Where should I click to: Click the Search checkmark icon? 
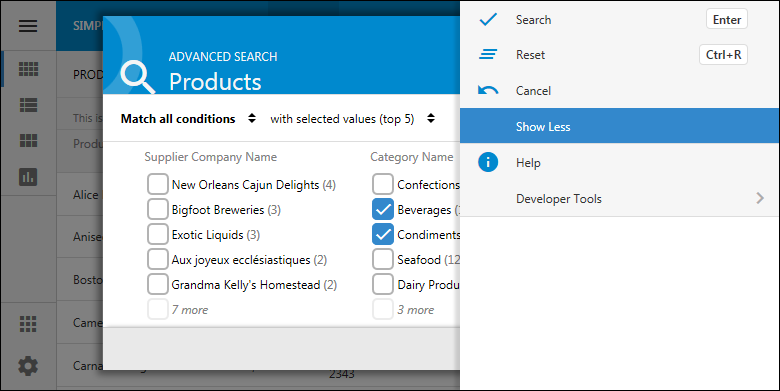coord(488,19)
